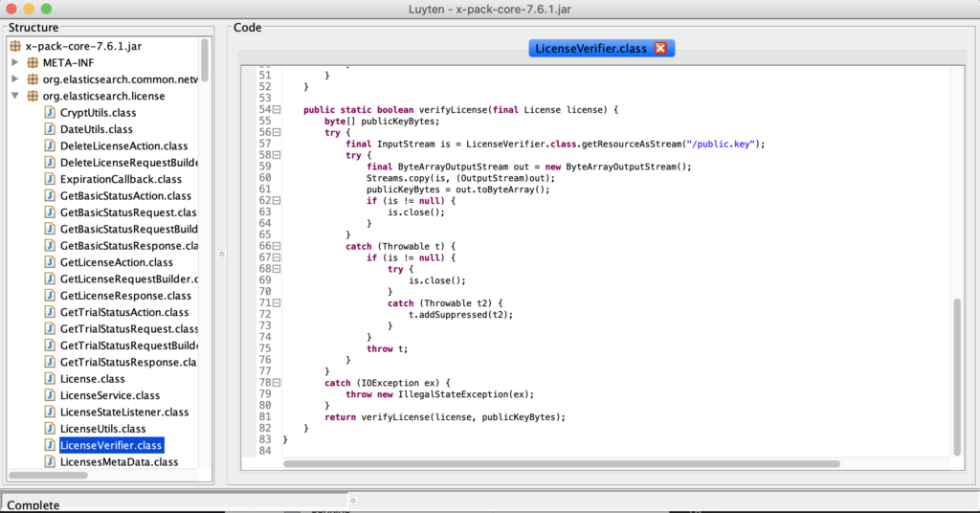The width and height of the screenshot is (980, 513).
Task: Select GetTrialStatusRequestBuilder entry
Action: [129, 346]
